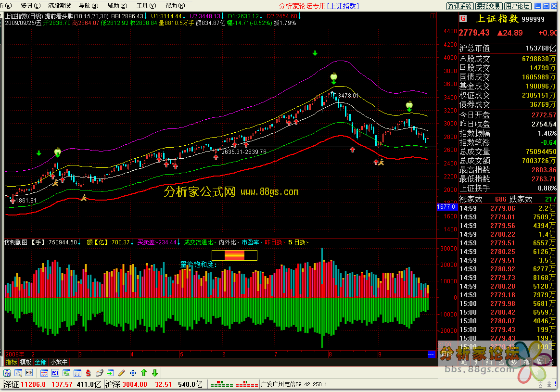560x392 pixels.
Task: Click the cloud-shaped toolbar icon
Action: [99, 373]
